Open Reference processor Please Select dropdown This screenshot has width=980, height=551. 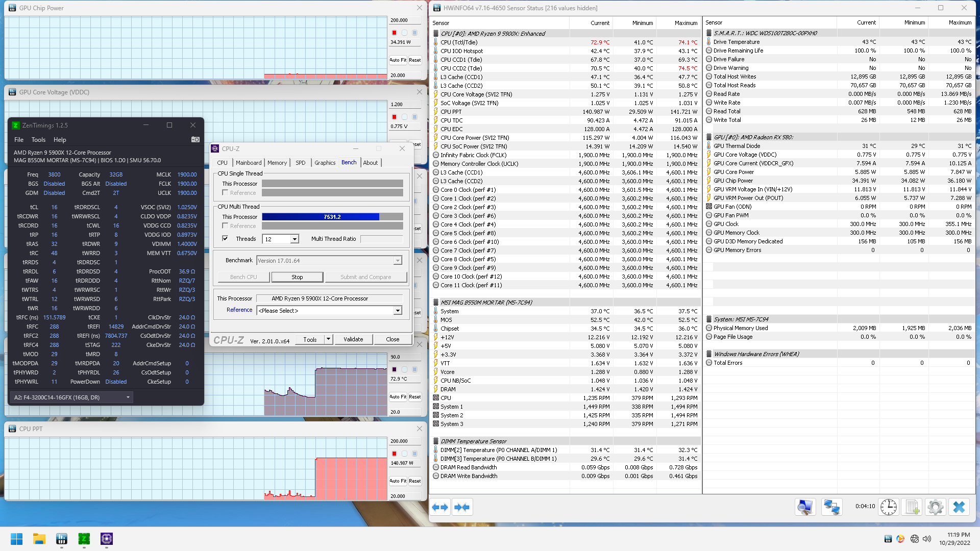coord(398,310)
